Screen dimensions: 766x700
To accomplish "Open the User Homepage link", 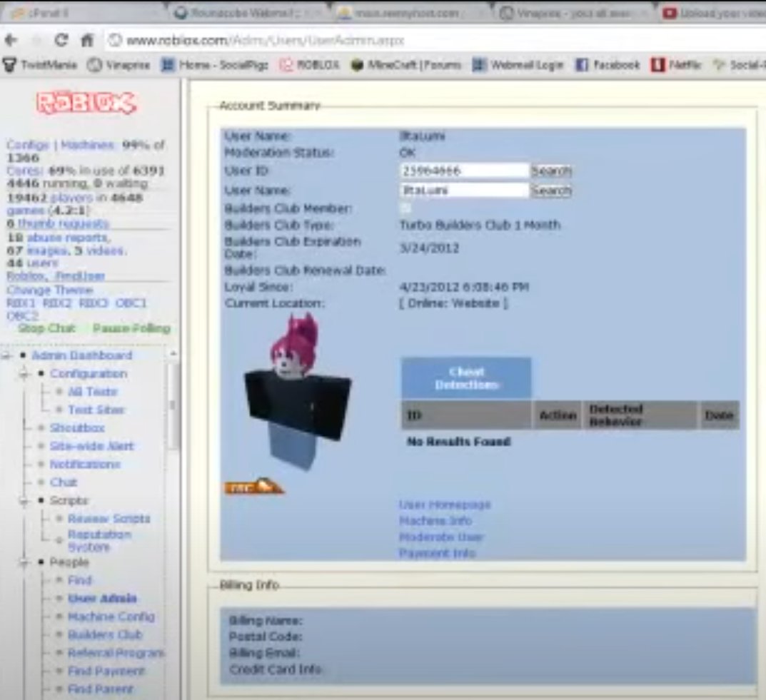I will tap(445, 504).
